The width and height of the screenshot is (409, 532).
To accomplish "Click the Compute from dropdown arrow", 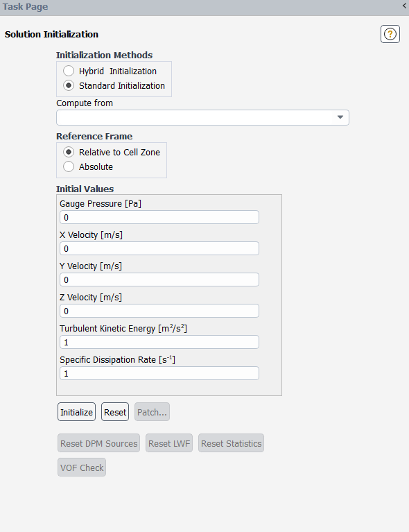I will (340, 117).
